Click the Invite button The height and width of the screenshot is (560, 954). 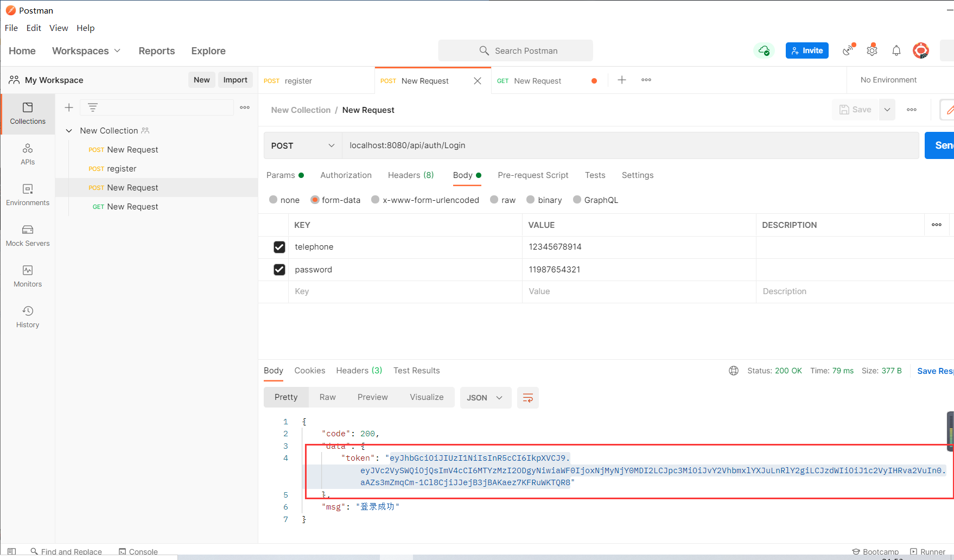tap(807, 50)
